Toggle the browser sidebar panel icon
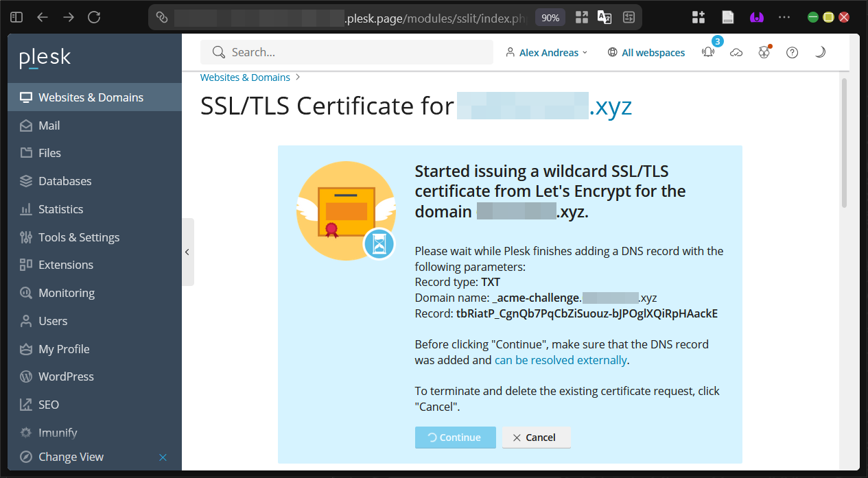868x478 pixels. [17, 17]
